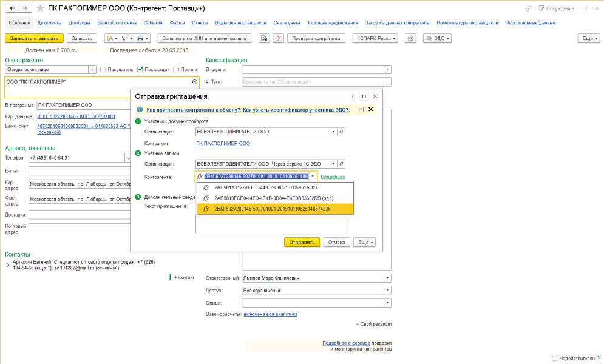Viewport: 604px width, 364px height.
Task: Expand the Ответственный field dropdown
Action: pyautogui.click(x=387, y=278)
